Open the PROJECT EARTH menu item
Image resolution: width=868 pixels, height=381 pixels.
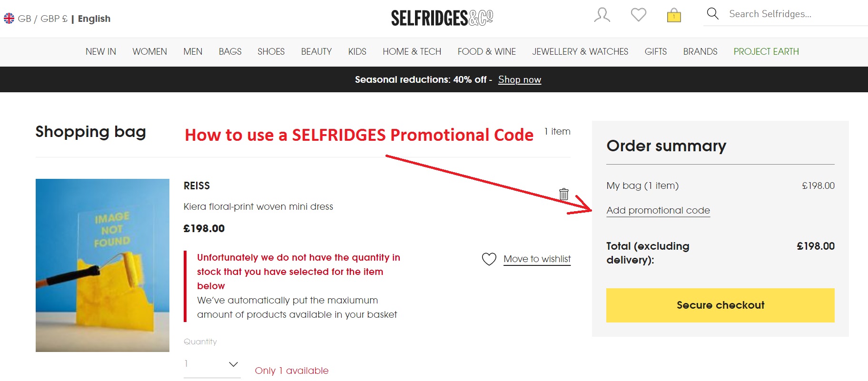pos(766,51)
